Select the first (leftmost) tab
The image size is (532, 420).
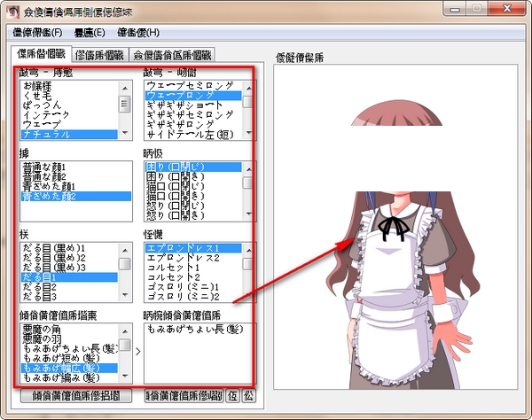pos(41,54)
